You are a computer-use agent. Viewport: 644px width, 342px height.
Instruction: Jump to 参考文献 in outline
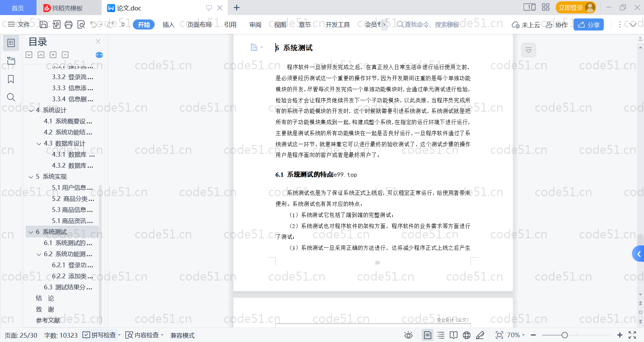48,321
